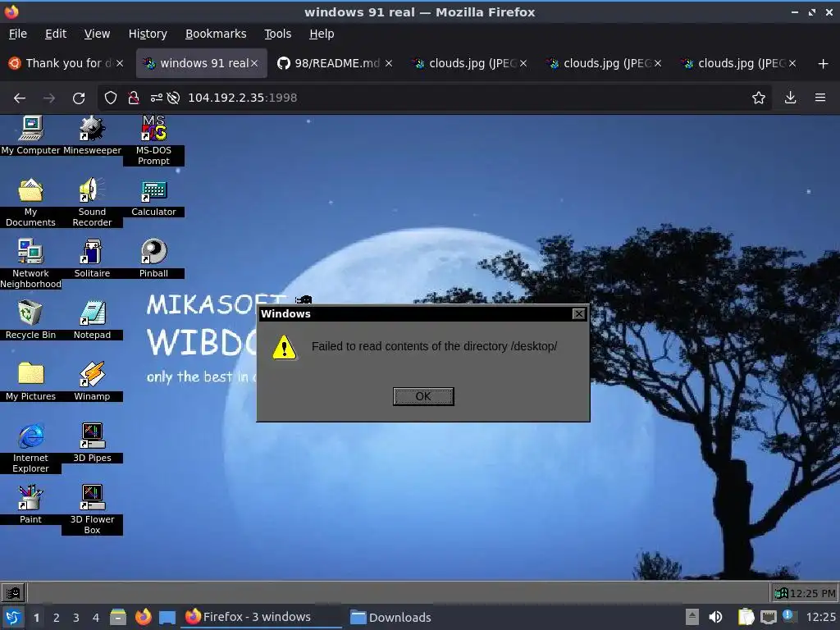Image resolution: width=840 pixels, height=630 pixels.
Task: Click the insecure connection padlock icon
Action: coord(134,98)
